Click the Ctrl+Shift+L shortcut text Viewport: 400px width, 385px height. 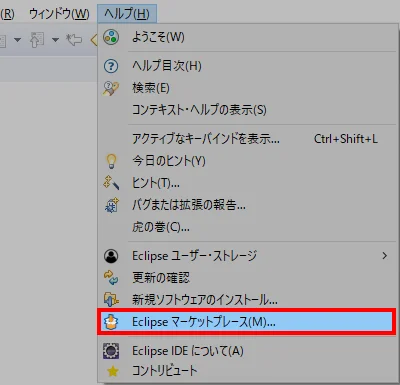(x=346, y=139)
